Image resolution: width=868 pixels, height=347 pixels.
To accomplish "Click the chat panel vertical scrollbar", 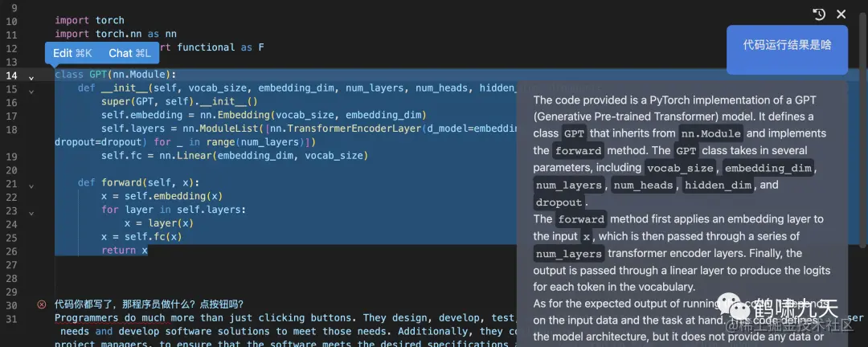I will (x=864, y=131).
